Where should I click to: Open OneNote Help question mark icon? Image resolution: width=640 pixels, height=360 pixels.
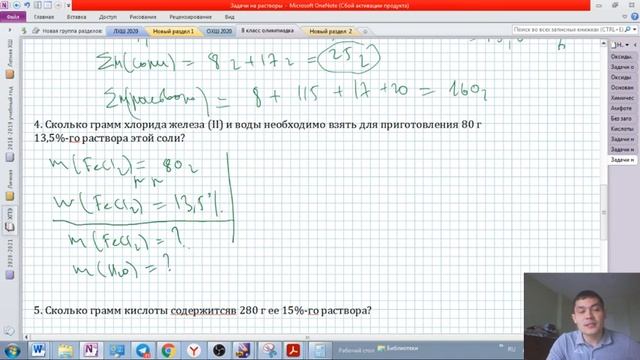(x=635, y=17)
